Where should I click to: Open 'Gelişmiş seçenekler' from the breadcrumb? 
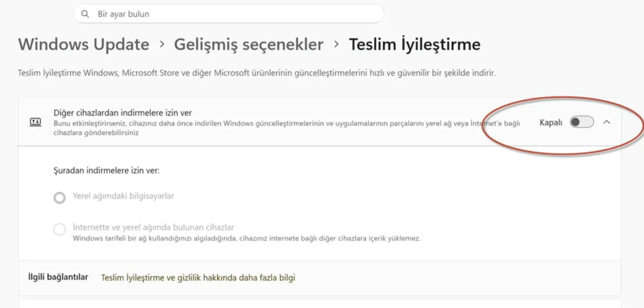(248, 44)
